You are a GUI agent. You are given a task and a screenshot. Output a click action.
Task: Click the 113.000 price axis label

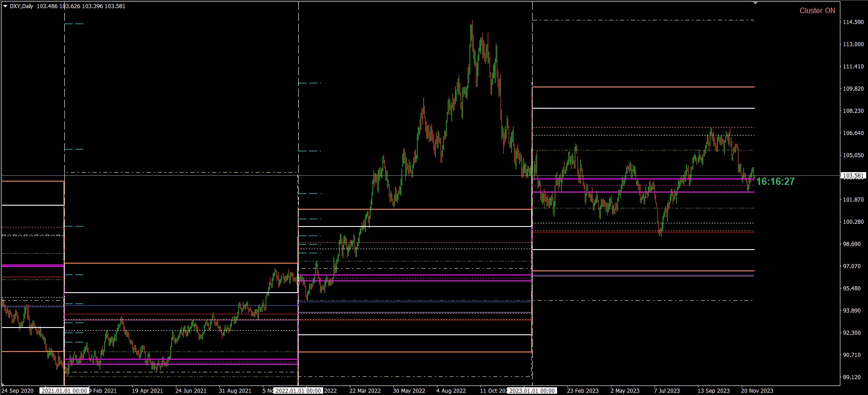pos(853,44)
